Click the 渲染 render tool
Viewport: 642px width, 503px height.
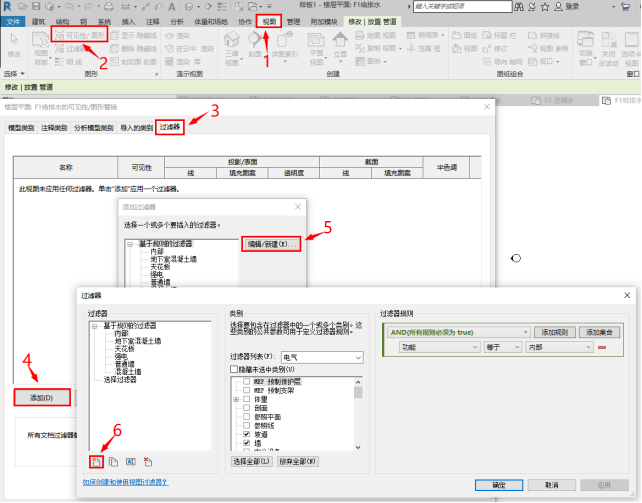click(178, 36)
